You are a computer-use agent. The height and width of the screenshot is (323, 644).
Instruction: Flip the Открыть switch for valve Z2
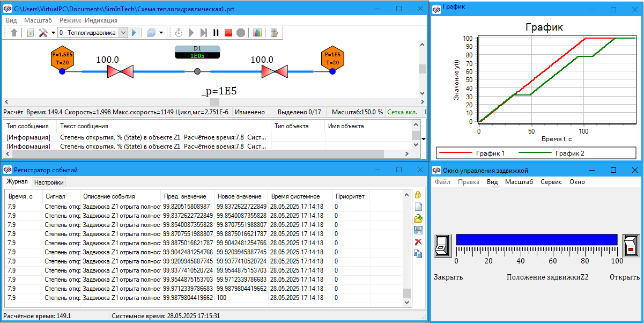coord(630,246)
